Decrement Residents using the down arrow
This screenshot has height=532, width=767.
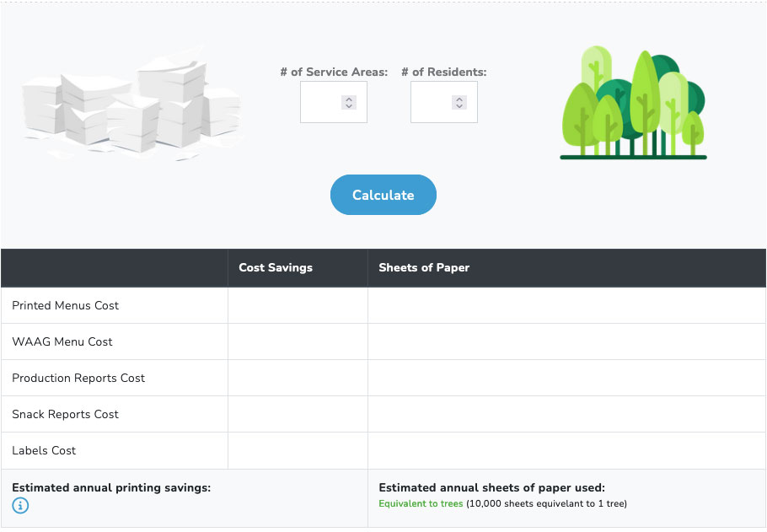click(x=459, y=106)
